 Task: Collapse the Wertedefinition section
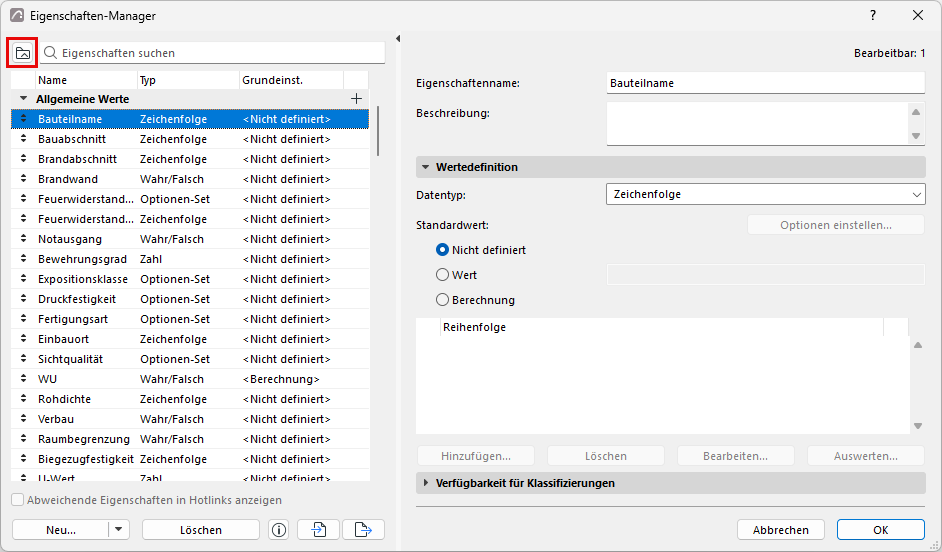pyautogui.click(x=425, y=167)
